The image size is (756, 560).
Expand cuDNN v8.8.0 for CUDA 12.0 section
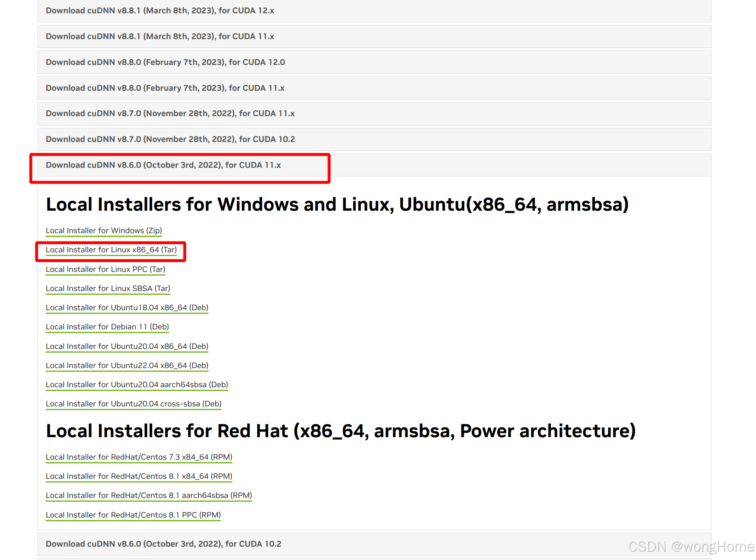374,62
